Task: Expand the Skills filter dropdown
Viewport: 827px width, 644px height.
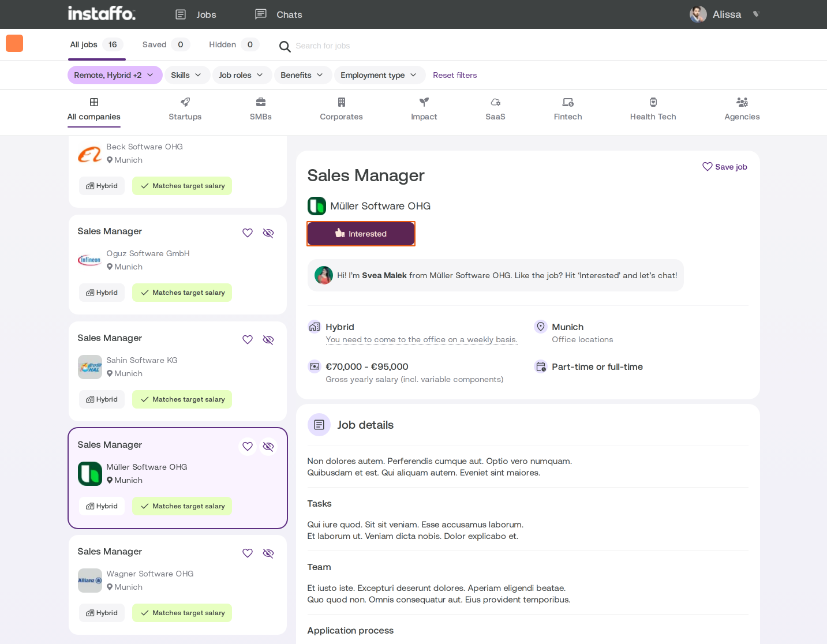Action: (x=186, y=75)
